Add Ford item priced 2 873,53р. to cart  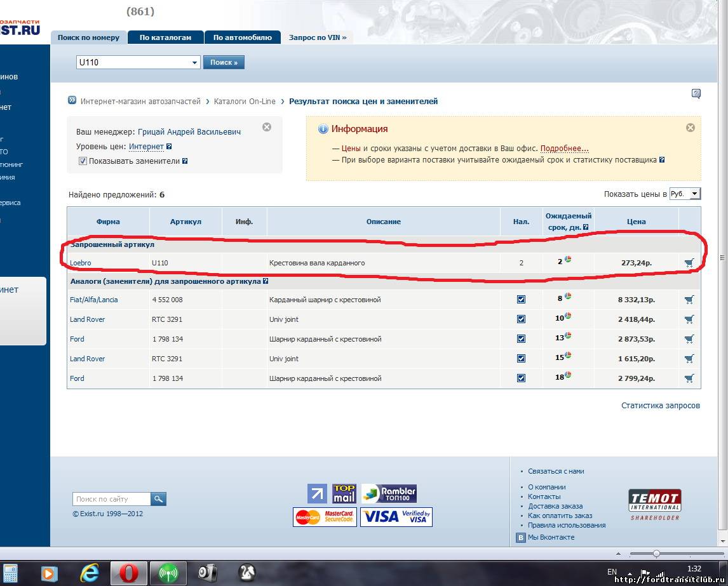pos(689,339)
